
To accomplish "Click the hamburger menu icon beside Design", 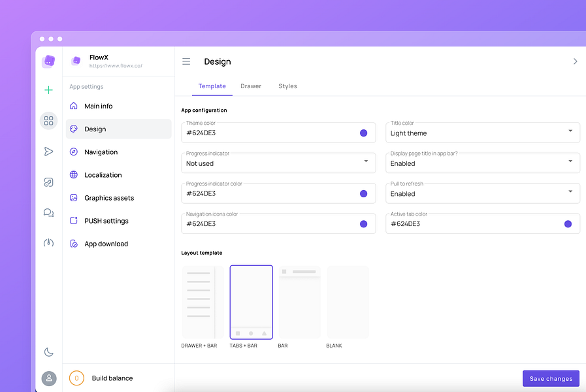I will [x=186, y=61].
